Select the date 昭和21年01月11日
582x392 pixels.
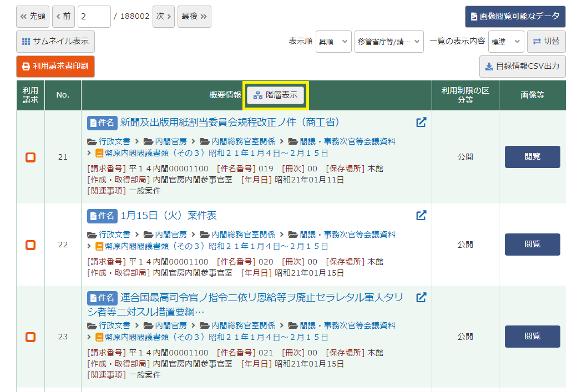(309, 180)
